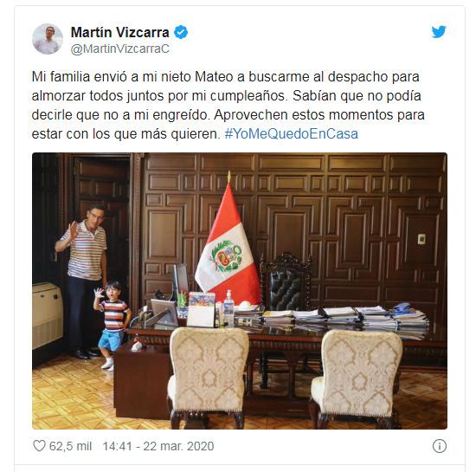Click the Martín Vizcarra display name
Image resolution: width=476 pixels, height=472 pixels.
[120, 32]
